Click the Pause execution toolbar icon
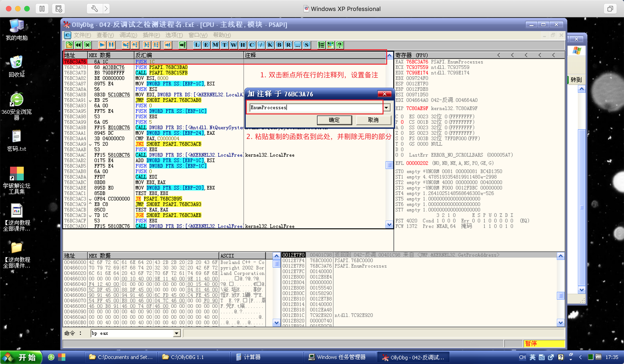 pyautogui.click(x=111, y=45)
